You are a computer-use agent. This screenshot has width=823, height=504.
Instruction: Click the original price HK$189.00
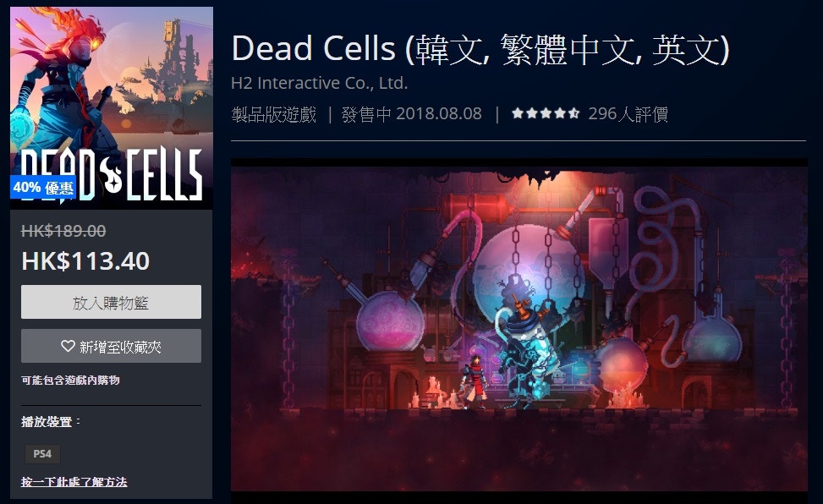pos(63,231)
